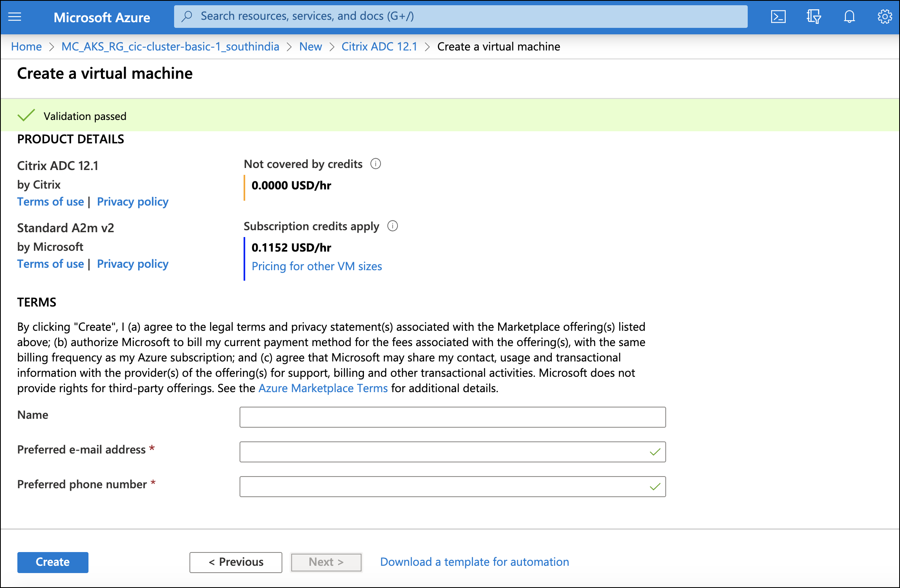Open the Citrix ADC 12.1 breadcrumb
The image size is (900, 588).
[x=379, y=46]
